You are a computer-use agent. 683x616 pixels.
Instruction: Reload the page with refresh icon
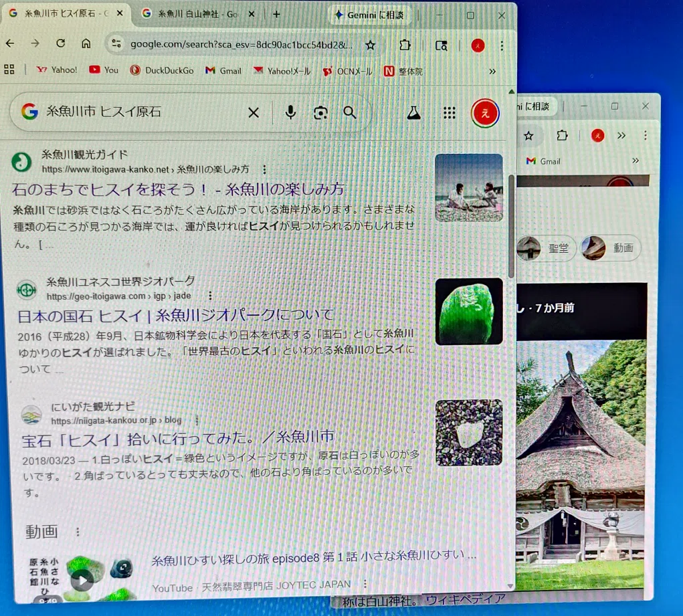pos(61,43)
